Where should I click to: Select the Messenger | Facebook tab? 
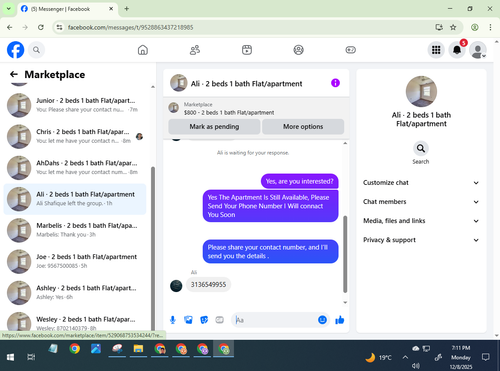pyautogui.click(x=63, y=9)
